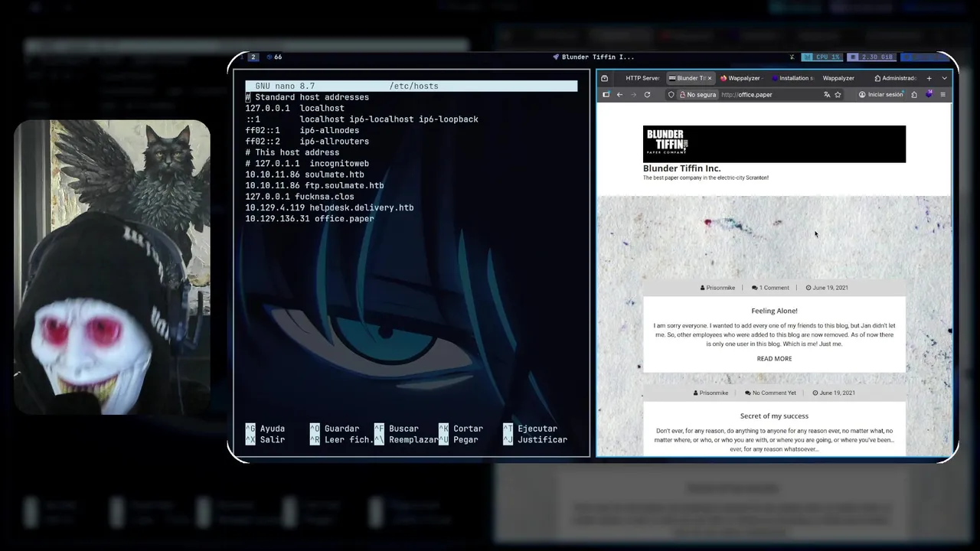
Task: Click the 'No segura' insecure connection badge
Action: [x=697, y=95]
